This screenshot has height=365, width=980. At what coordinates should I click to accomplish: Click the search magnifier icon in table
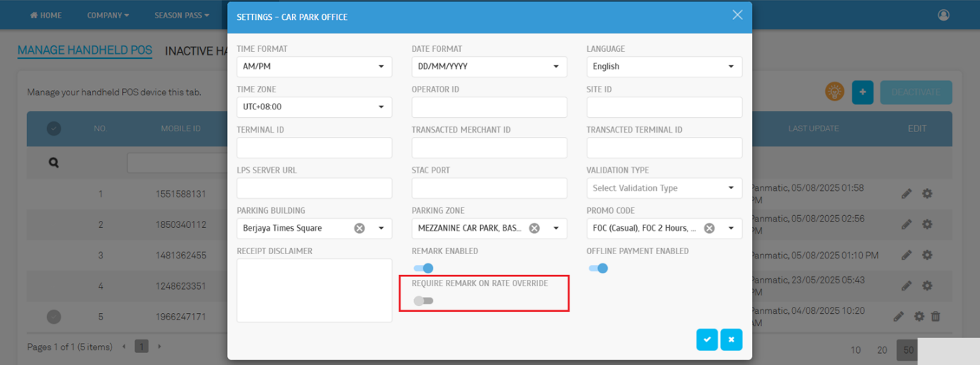(x=53, y=163)
